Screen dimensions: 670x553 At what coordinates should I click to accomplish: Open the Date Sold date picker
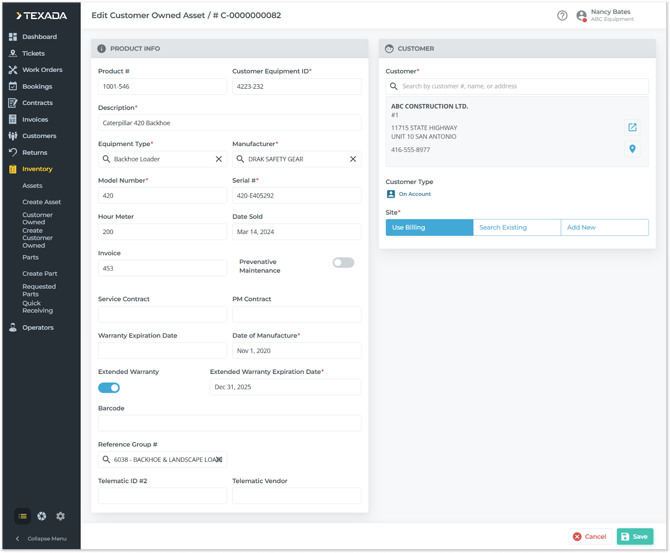tap(296, 232)
